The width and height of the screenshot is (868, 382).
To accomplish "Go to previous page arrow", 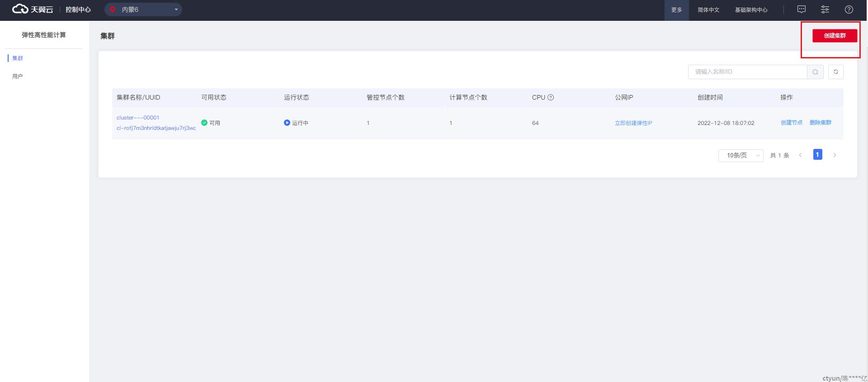I will tap(800, 155).
